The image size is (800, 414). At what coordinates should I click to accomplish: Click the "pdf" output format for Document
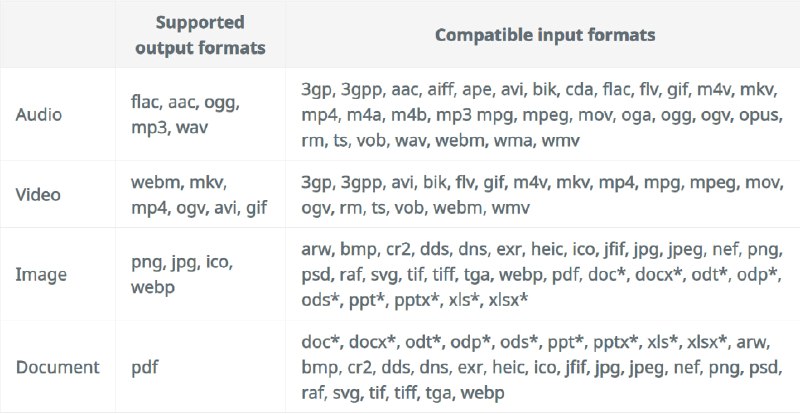coord(143,366)
